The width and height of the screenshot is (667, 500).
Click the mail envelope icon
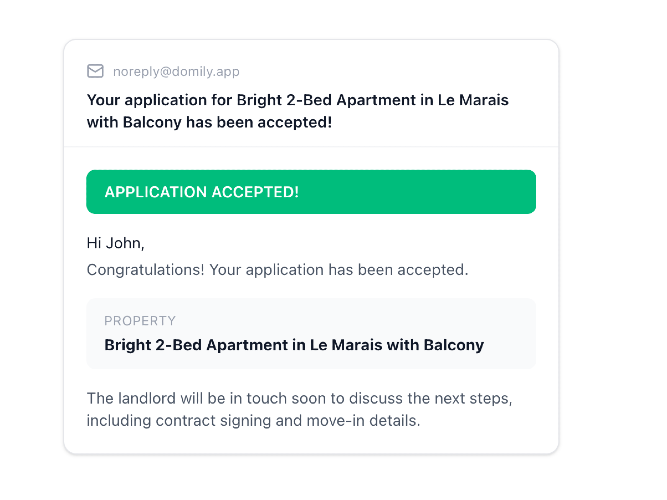coord(95,71)
